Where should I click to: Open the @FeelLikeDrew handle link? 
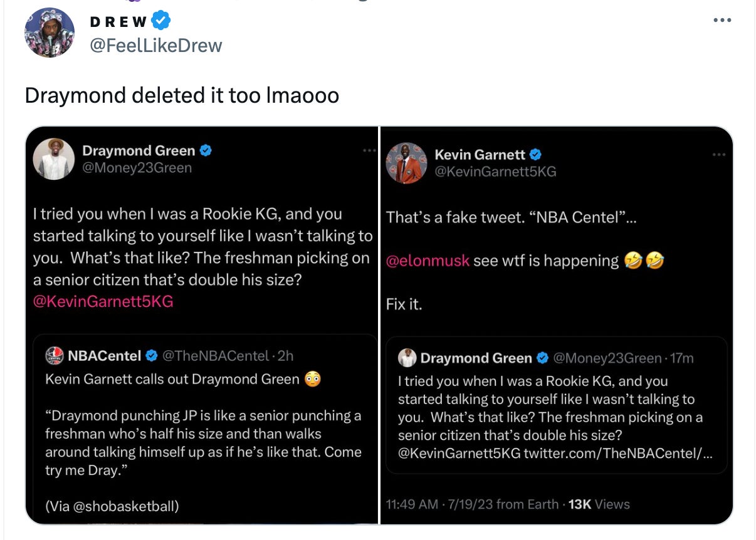(156, 46)
